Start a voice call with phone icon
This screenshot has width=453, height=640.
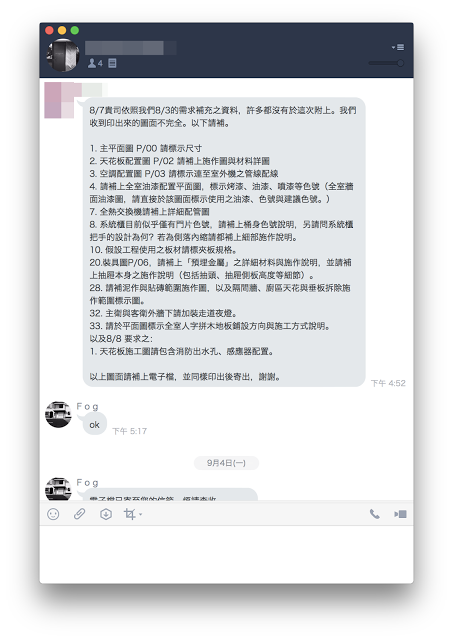click(374, 514)
